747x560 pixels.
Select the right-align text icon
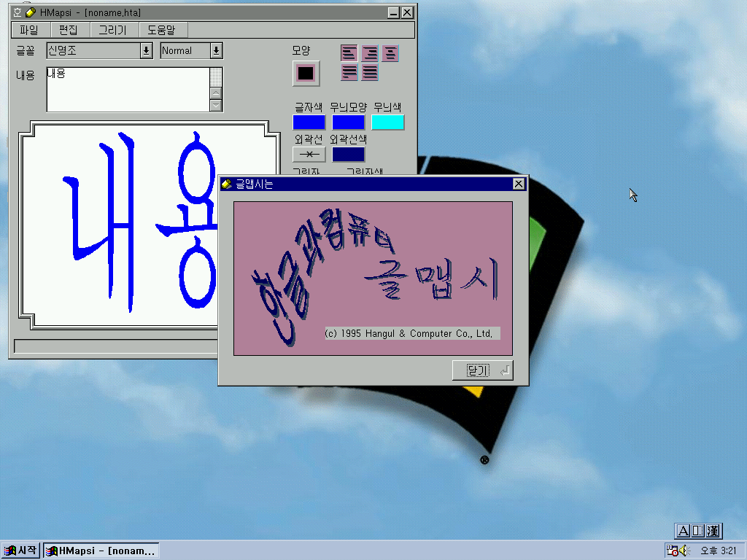(370, 53)
